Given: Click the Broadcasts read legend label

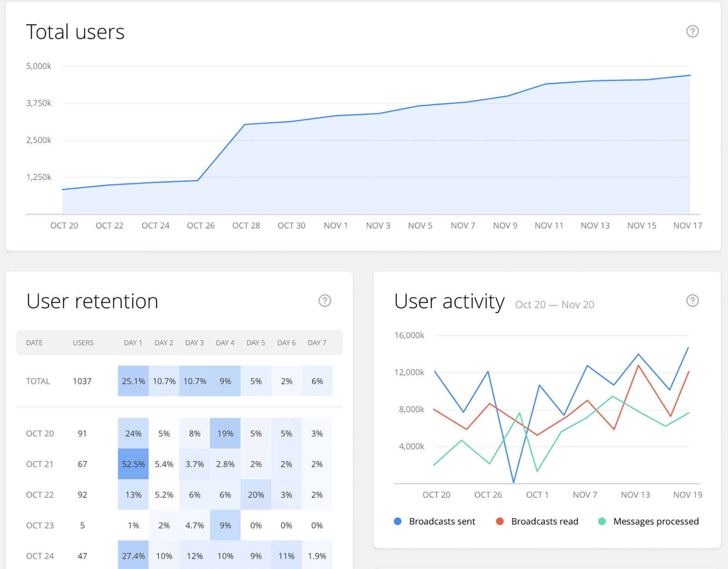Looking at the screenshot, I should click(x=545, y=521).
